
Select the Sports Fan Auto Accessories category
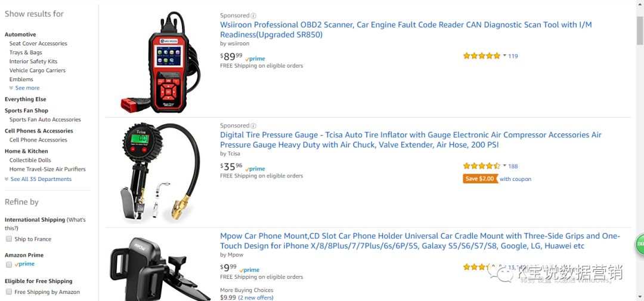click(45, 119)
